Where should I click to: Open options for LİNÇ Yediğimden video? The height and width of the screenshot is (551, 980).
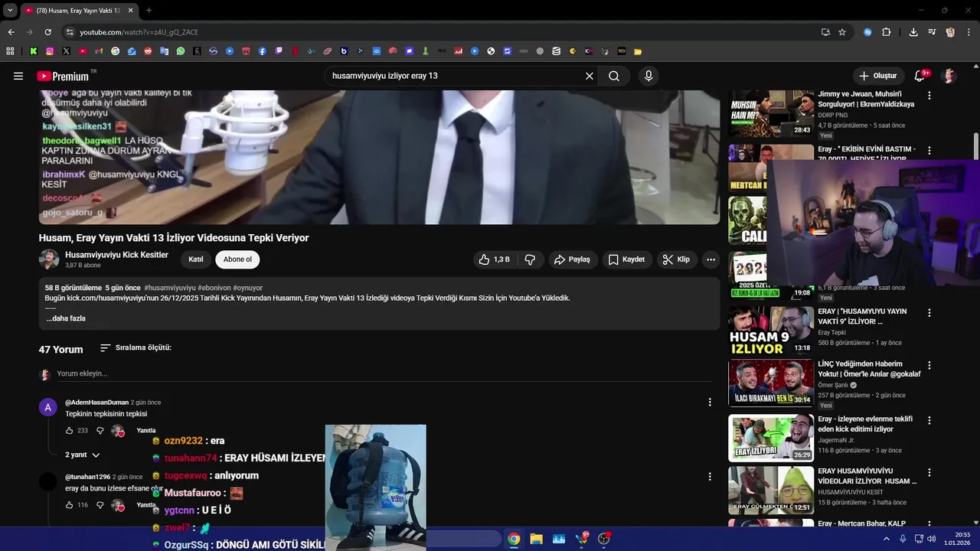tap(929, 366)
